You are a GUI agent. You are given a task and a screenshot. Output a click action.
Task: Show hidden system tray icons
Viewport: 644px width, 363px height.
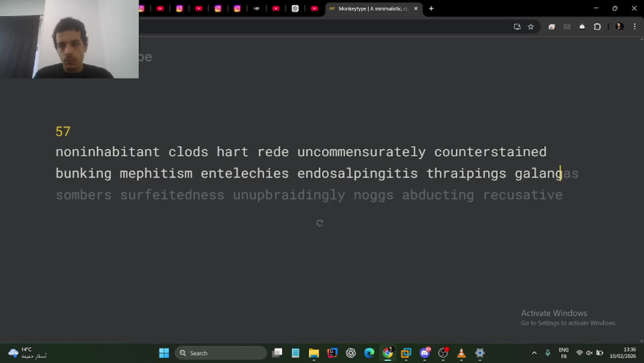[534, 353]
